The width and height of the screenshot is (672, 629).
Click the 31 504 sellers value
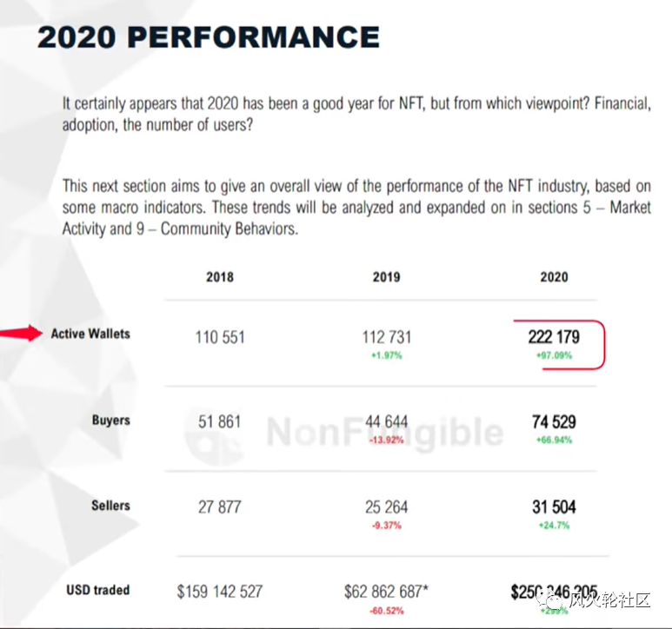point(553,507)
